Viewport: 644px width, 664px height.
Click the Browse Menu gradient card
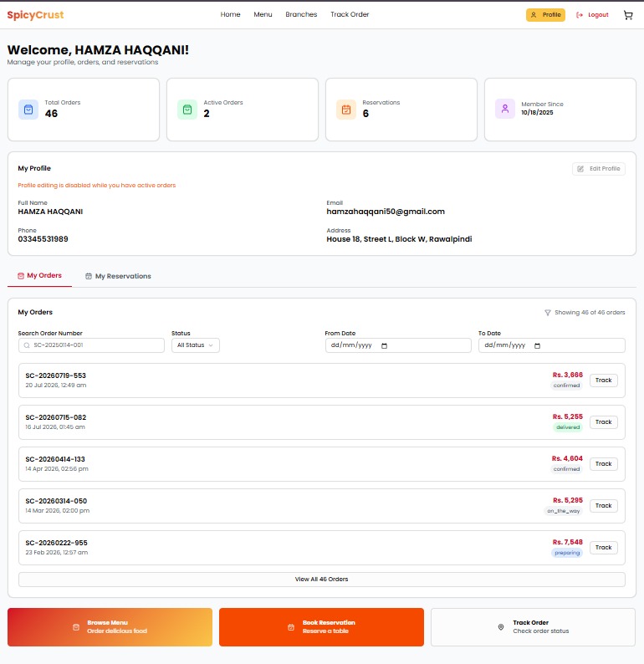click(110, 627)
